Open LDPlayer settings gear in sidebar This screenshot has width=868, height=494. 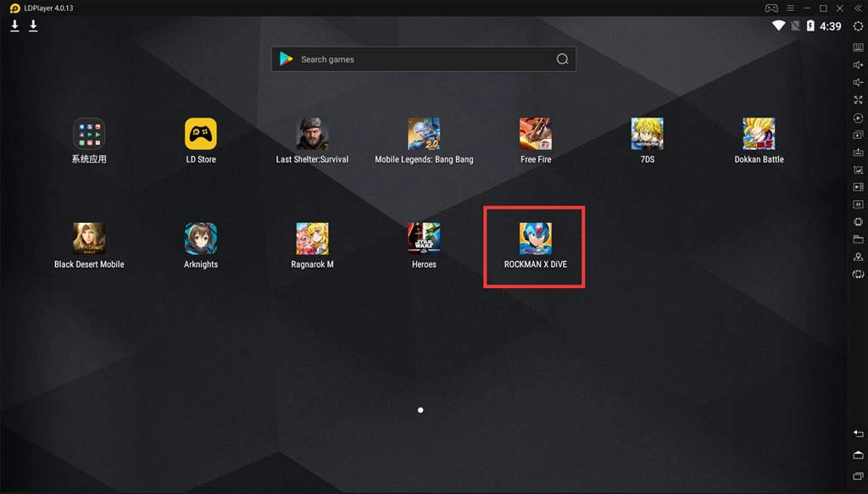(x=858, y=26)
